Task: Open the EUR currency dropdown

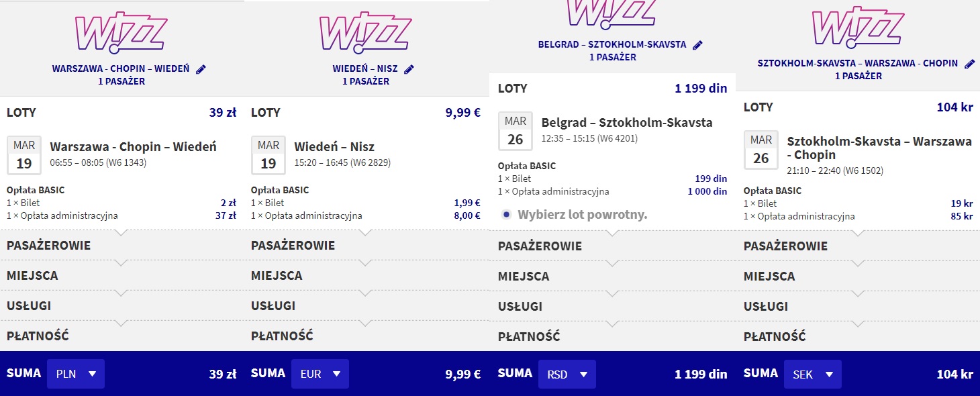Action: click(320, 373)
